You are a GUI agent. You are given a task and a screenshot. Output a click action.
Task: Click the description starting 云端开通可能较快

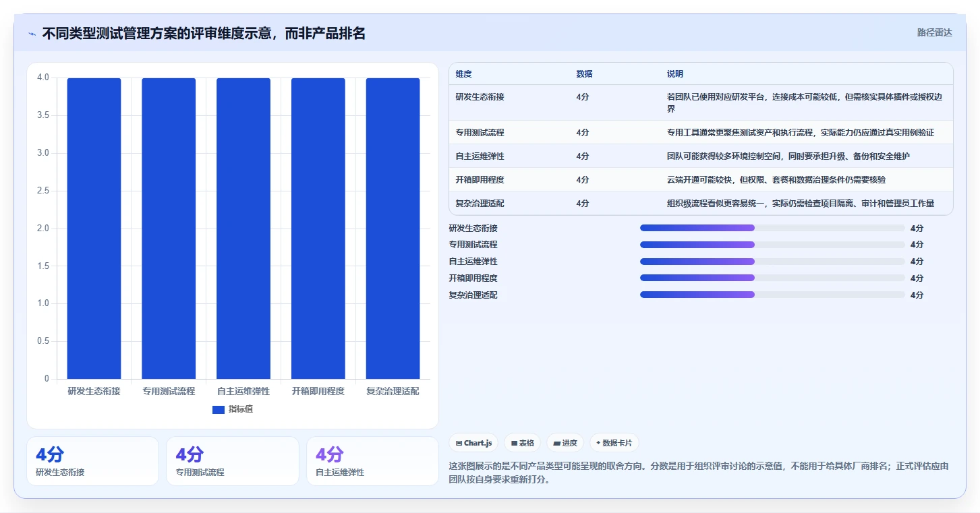[776, 180]
